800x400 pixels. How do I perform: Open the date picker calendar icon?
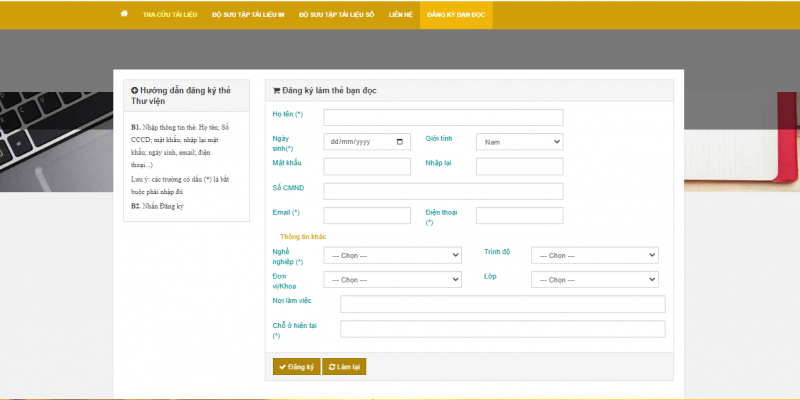point(401,142)
